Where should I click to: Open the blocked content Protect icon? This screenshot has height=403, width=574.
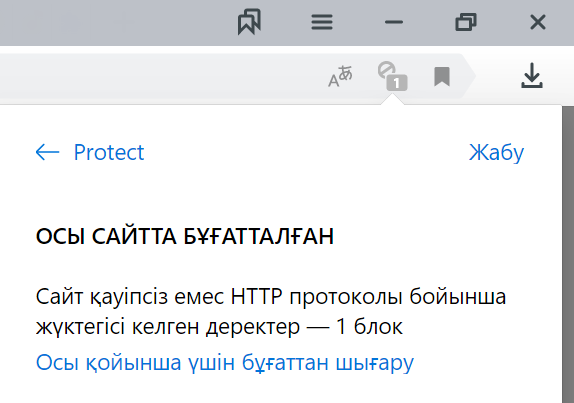tap(387, 71)
